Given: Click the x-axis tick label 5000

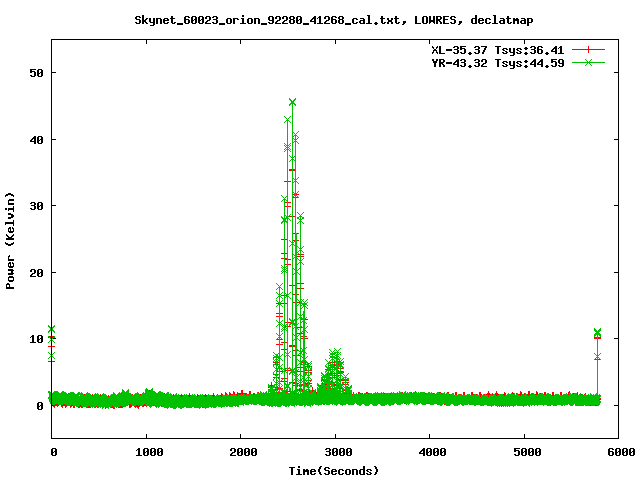Looking at the screenshot, I should pyautogui.click(x=527, y=452).
